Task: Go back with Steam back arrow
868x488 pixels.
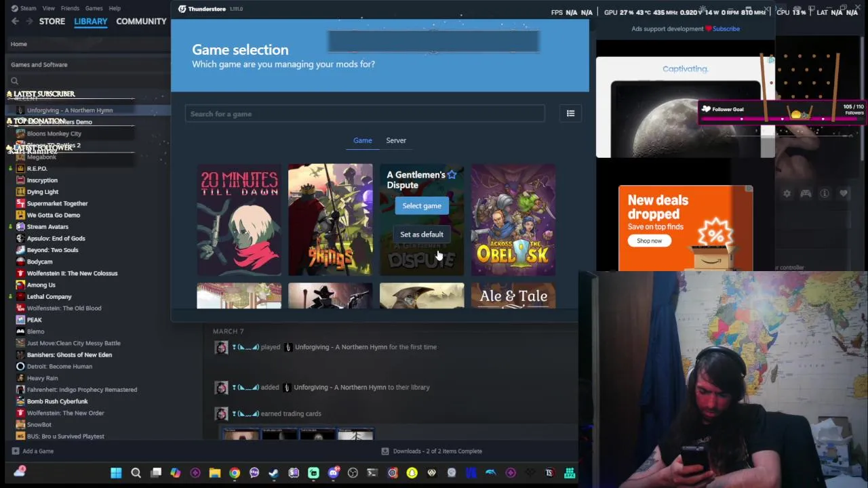Action: pos(15,21)
